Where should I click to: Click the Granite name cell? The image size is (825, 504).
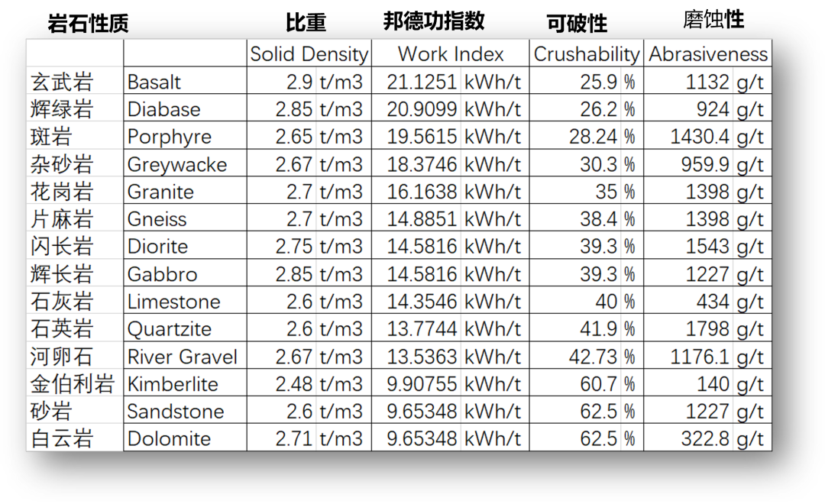160,192
